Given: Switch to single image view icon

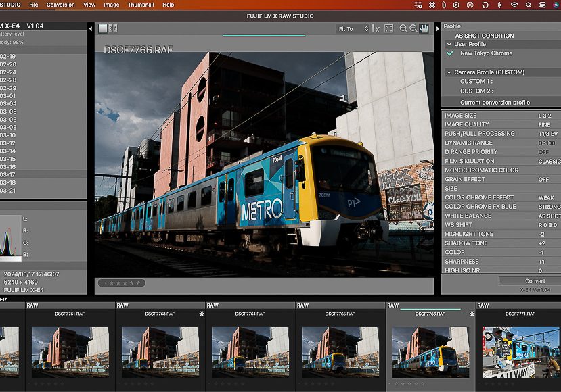Looking at the screenshot, I should (x=103, y=28).
